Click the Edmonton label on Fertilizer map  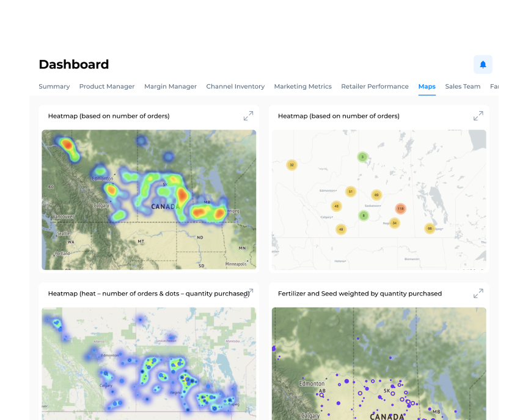click(312, 383)
